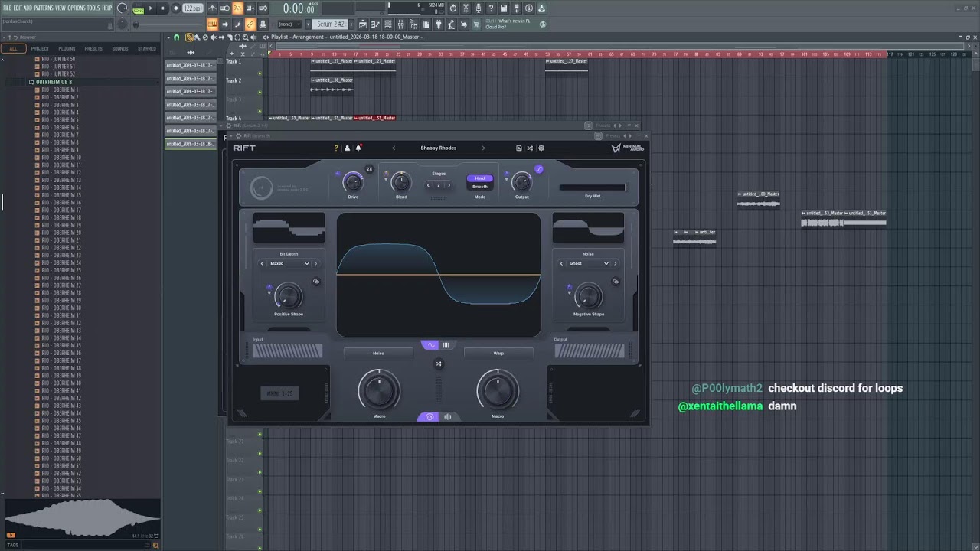Adjust the Dry Wet slider bar
The width and height of the screenshot is (980, 551).
593,187
